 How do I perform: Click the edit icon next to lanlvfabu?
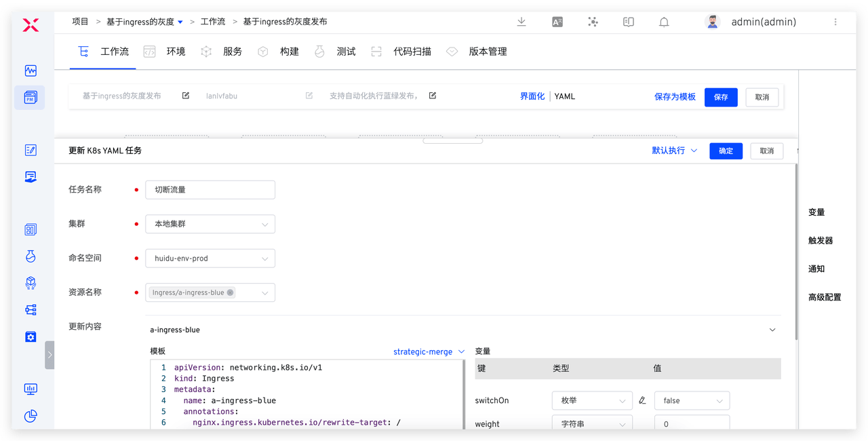pyautogui.click(x=309, y=96)
